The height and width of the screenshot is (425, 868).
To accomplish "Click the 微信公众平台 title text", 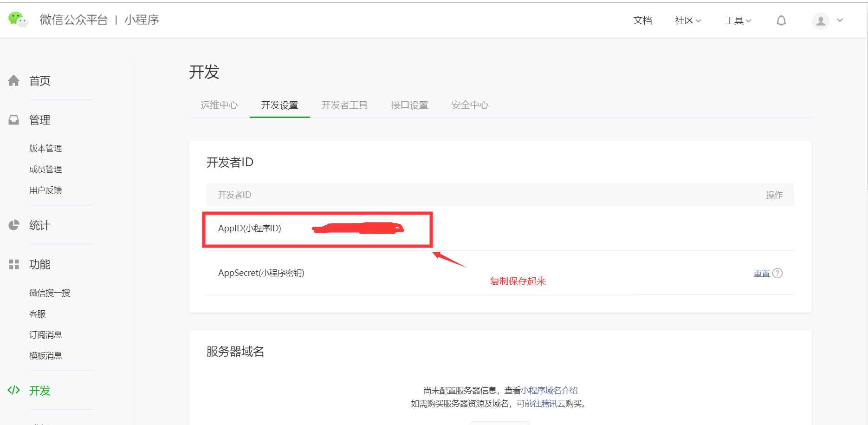I will 73,20.
